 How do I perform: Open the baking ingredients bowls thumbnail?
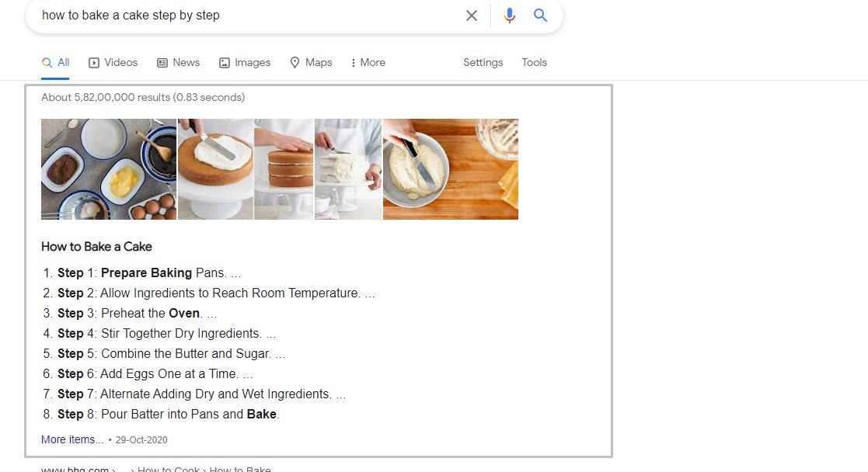pyautogui.click(x=109, y=169)
